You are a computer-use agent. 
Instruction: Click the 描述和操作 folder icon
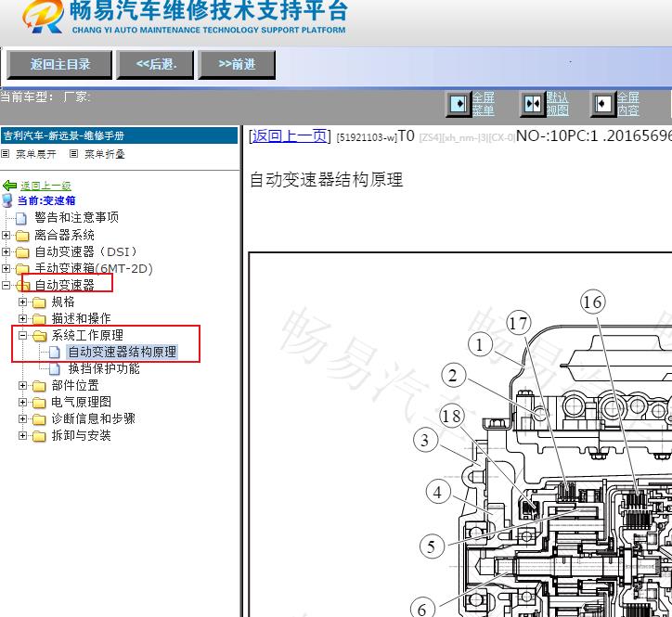(39, 319)
